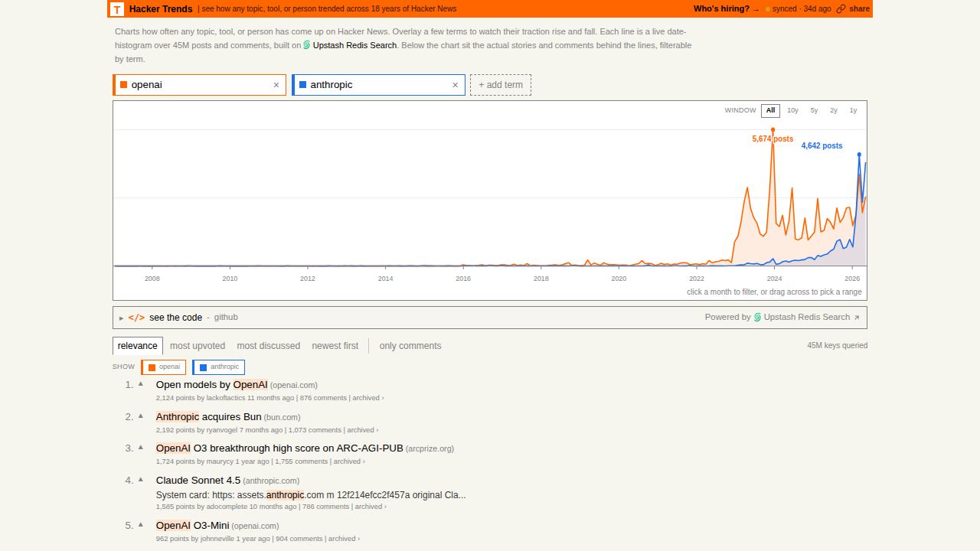
Task: Click the external arrow after 'Upstash Redis Search'
Action: [857, 318]
